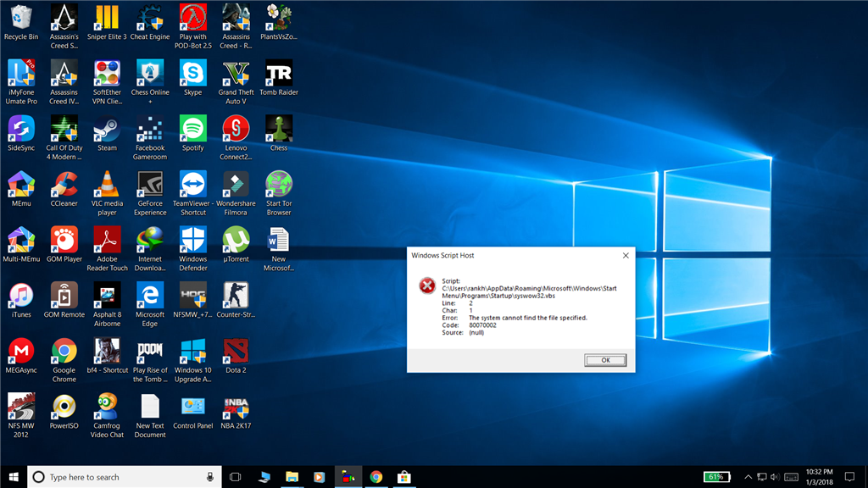Select the Internet Download Manager icon
Screen dimensions: 868x488
pyautogui.click(x=150, y=248)
